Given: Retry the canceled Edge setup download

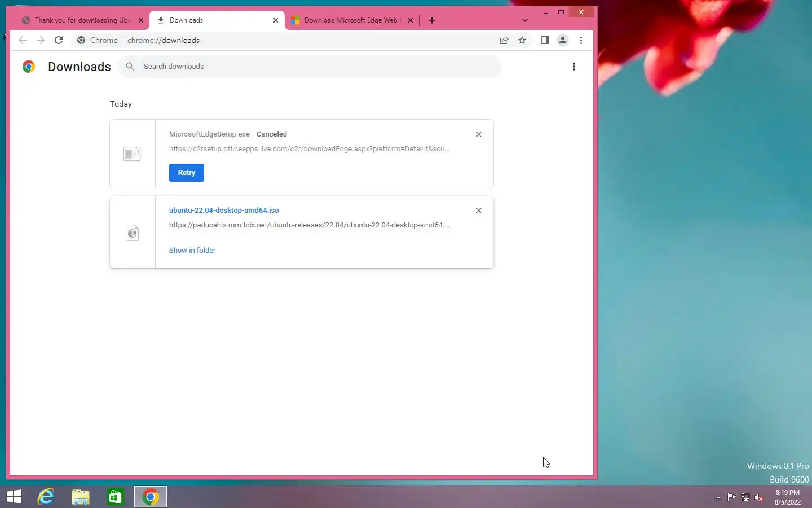Looking at the screenshot, I should 187,173.
